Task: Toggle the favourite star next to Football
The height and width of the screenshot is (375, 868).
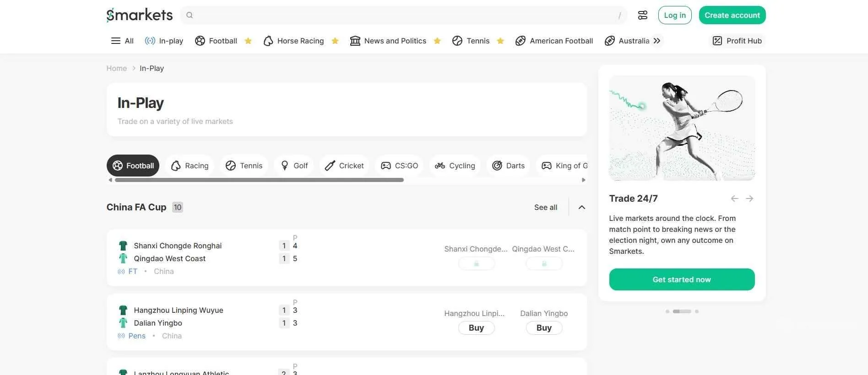Action: coord(248,41)
